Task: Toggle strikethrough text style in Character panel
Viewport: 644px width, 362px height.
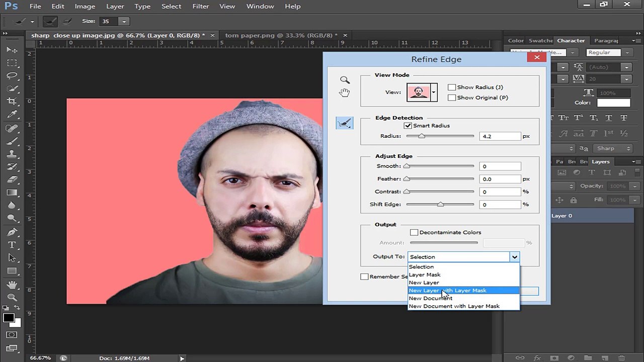Action: pyautogui.click(x=624, y=118)
